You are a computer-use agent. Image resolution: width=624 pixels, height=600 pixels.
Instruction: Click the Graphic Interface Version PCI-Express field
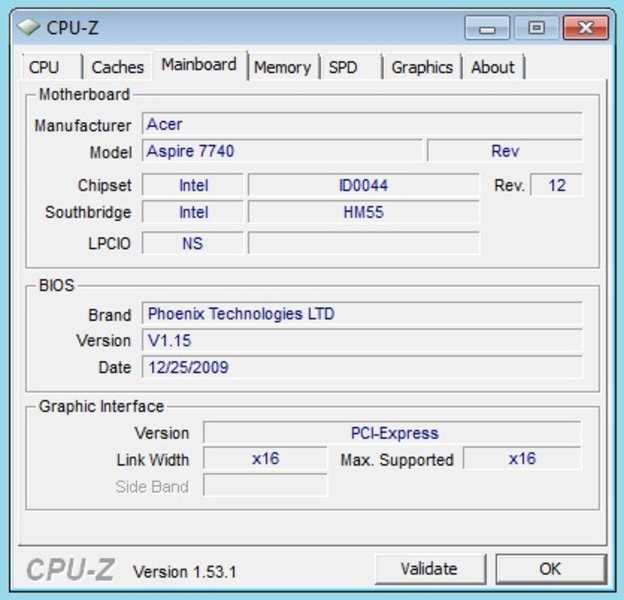click(392, 432)
